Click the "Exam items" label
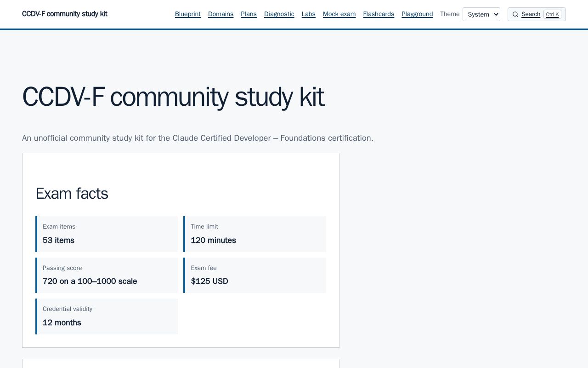The image size is (588, 368). tap(59, 227)
